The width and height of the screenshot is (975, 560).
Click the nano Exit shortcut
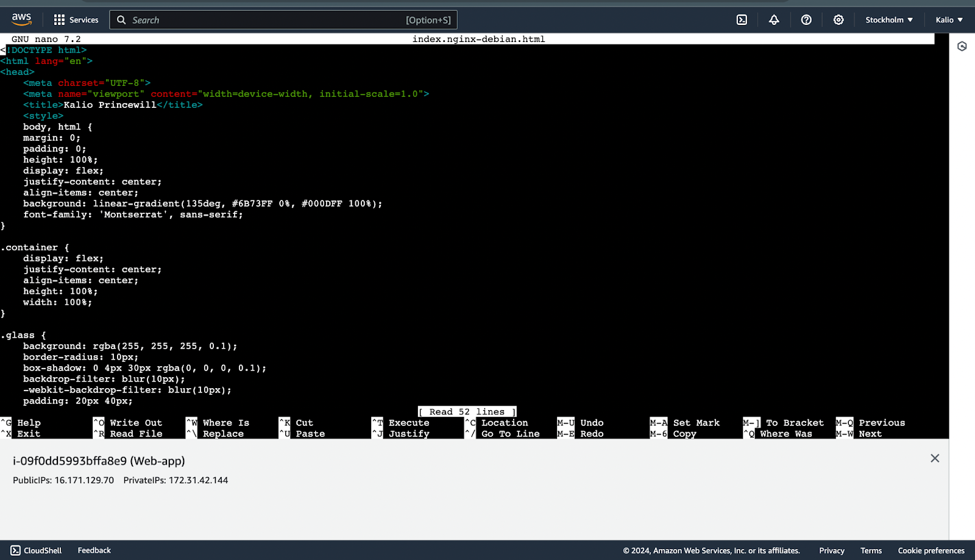21,434
